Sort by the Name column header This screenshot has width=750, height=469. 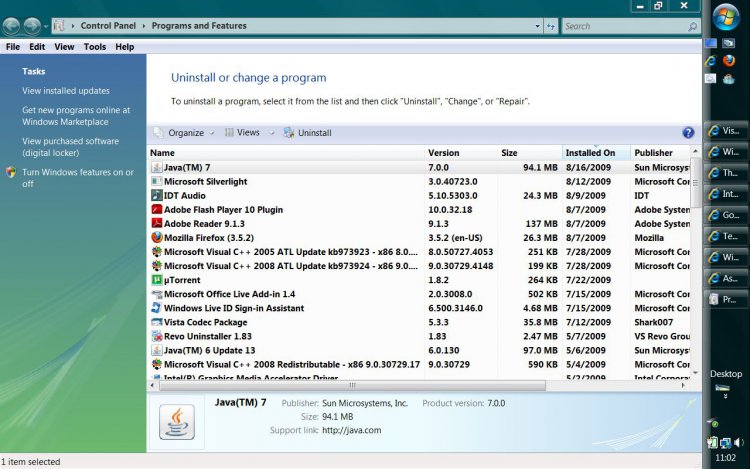click(x=286, y=153)
